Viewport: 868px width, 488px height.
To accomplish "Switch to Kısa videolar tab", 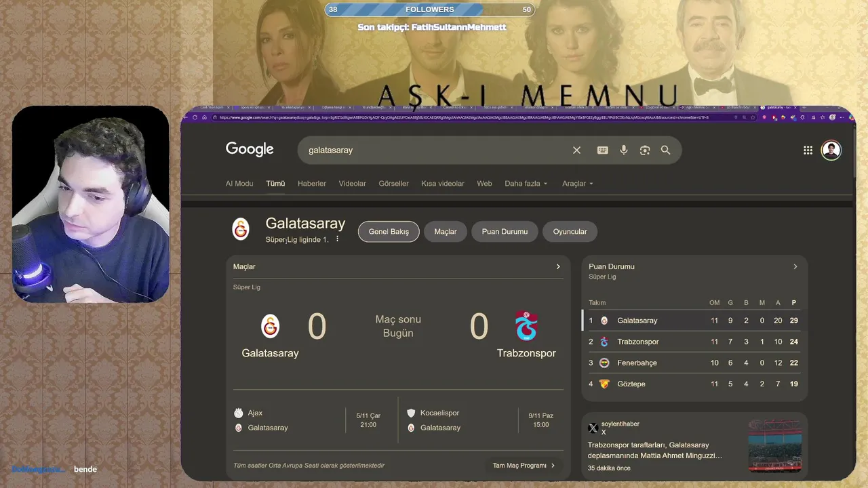I will click(443, 184).
